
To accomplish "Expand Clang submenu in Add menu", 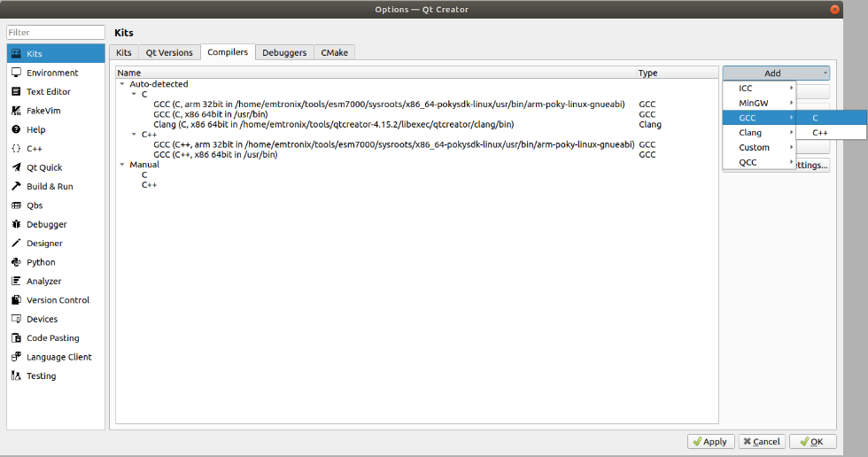I will tap(760, 133).
